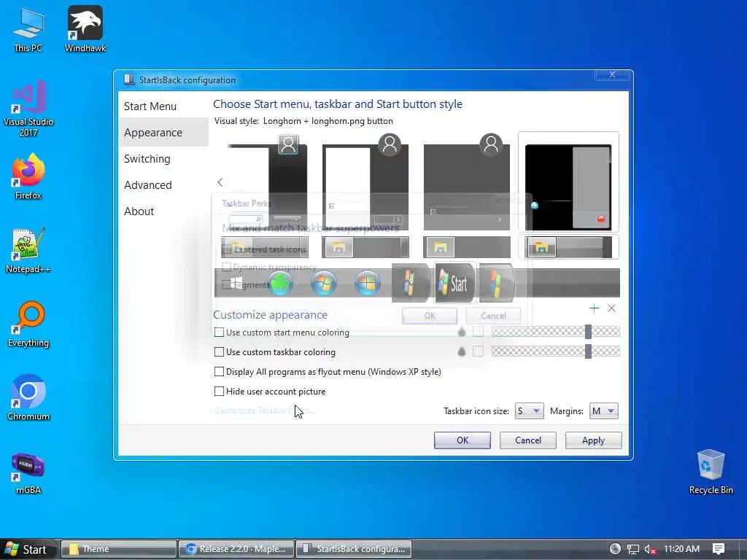Launch Firefox from the desktop
The width and height of the screenshot is (747, 560).
28,176
